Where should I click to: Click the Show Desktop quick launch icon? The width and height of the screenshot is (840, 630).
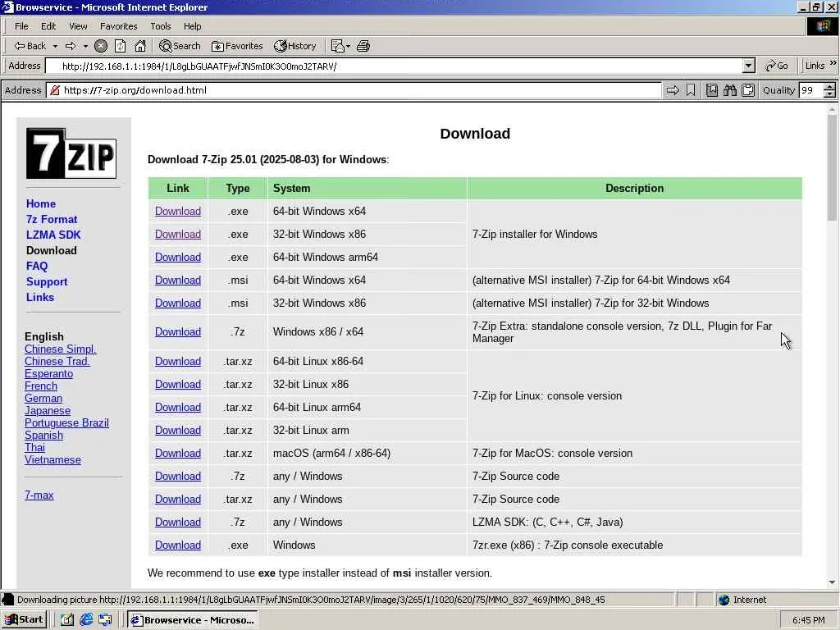coord(67,620)
